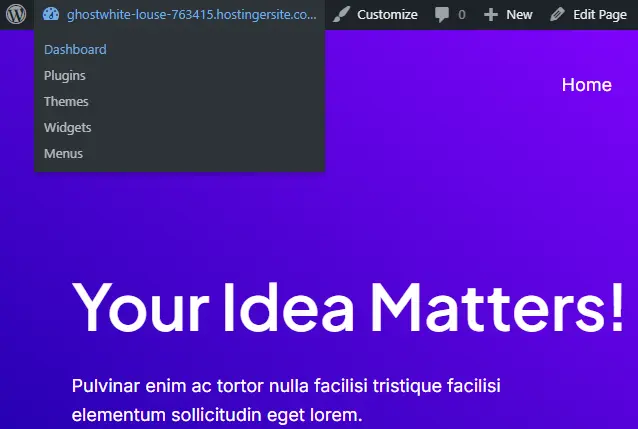Click the Your Idea Matters! heading
This screenshot has width=638, height=429.
coord(348,308)
